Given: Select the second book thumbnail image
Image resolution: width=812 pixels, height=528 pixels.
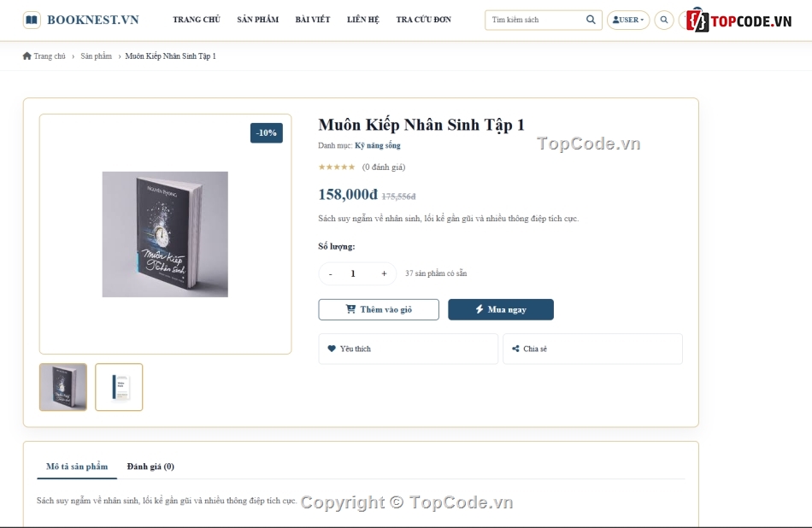Looking at the screenshot, I should coord(119,387).
